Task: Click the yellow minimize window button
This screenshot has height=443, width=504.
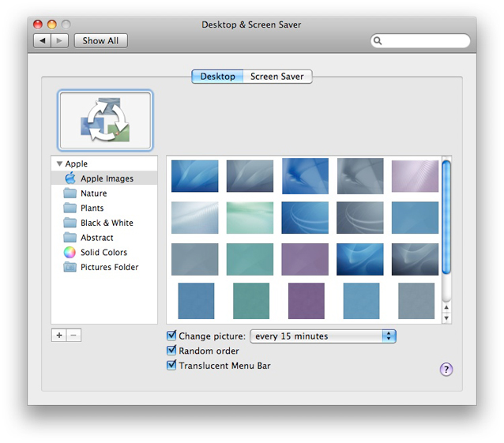Action: (52, 24)
